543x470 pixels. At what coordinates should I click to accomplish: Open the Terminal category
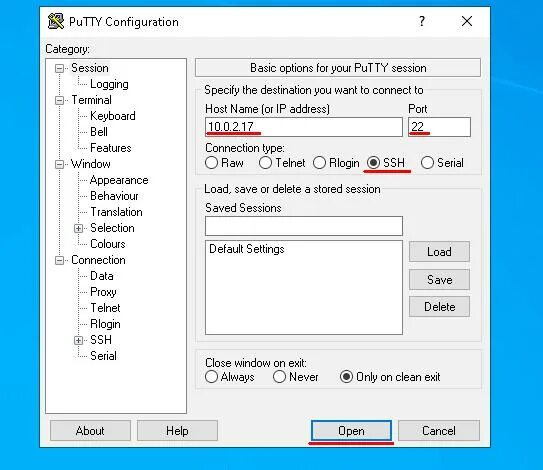[91, 100]
